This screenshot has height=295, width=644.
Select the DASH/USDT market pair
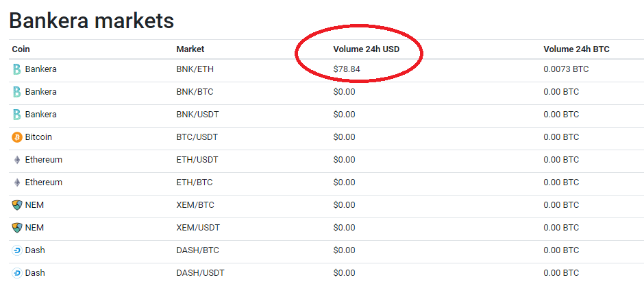point(201,273)
